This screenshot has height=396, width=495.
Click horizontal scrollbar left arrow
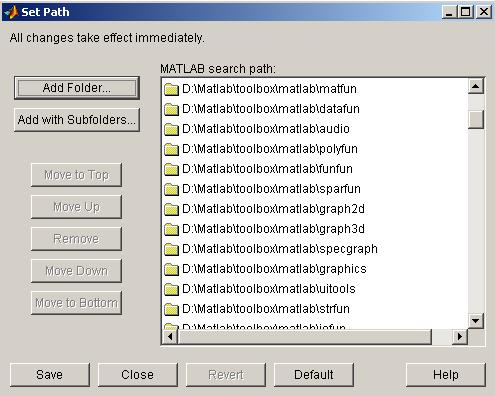point(170,337)
